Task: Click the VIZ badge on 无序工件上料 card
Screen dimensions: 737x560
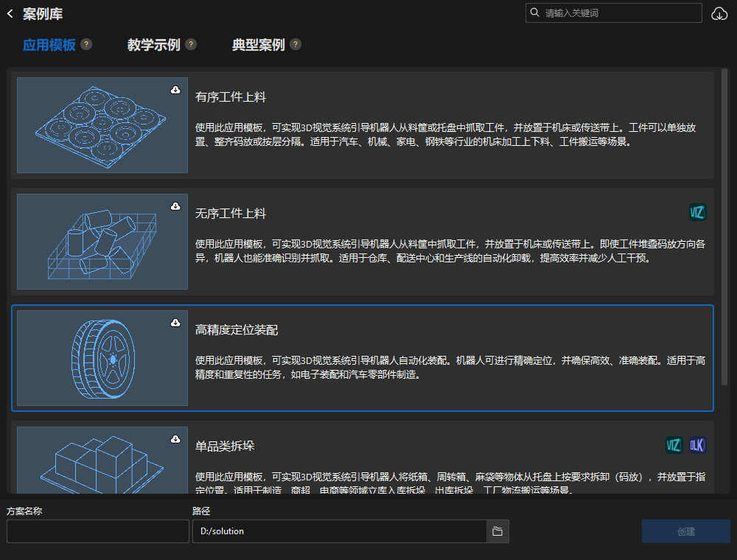Action: point(697,212)
